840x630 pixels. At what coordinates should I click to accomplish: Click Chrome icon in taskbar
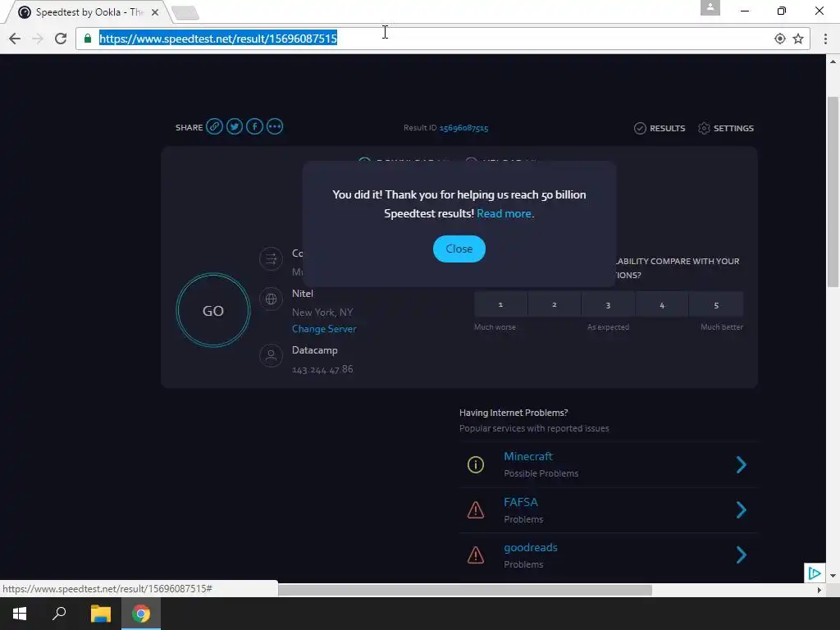point(141,614)
